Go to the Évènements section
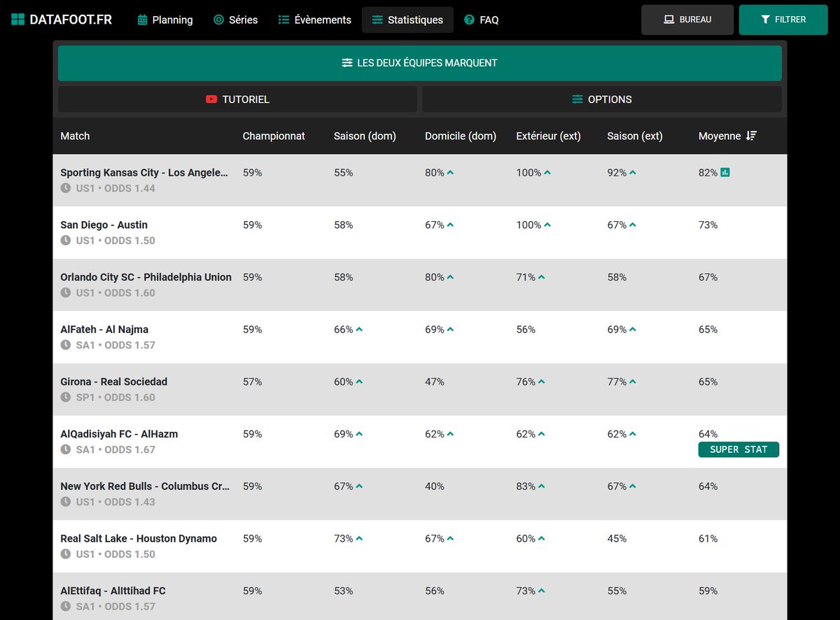Image resolution: width=840 pixels, height=620 pixels. click(x=314, y=20)
